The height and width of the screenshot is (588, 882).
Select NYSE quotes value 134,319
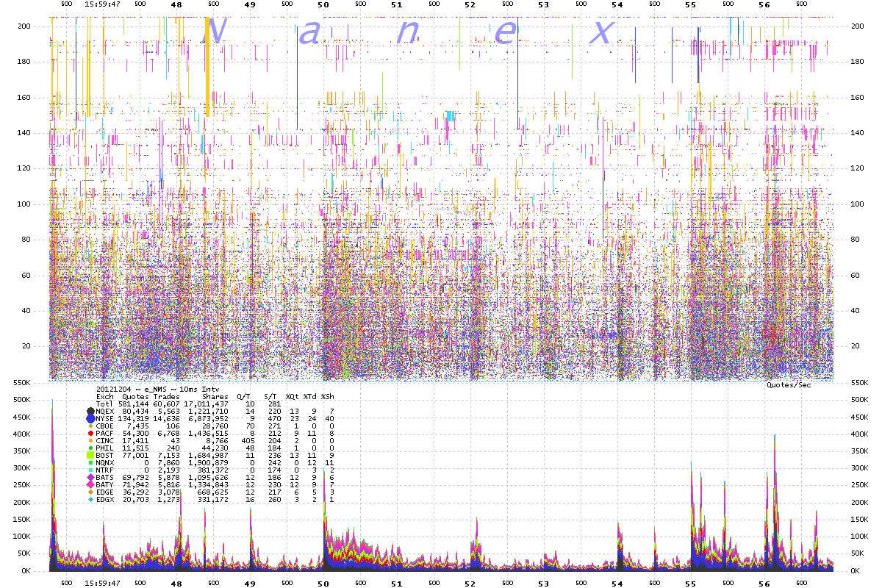click(134, 418)
